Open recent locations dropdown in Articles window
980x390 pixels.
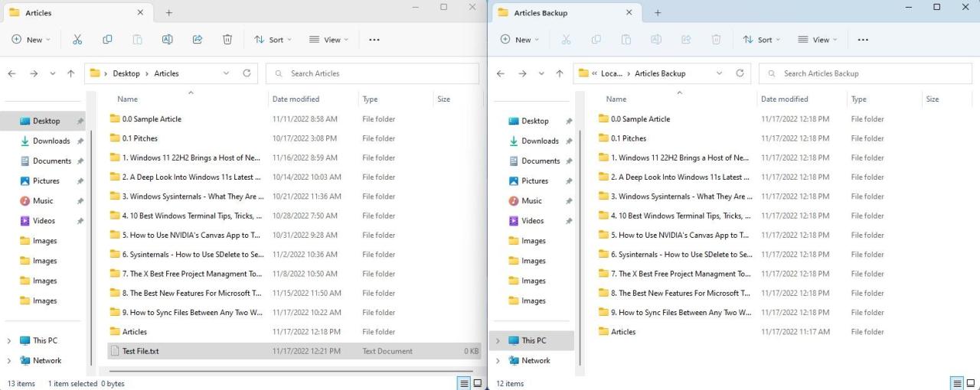coord(52,73)
